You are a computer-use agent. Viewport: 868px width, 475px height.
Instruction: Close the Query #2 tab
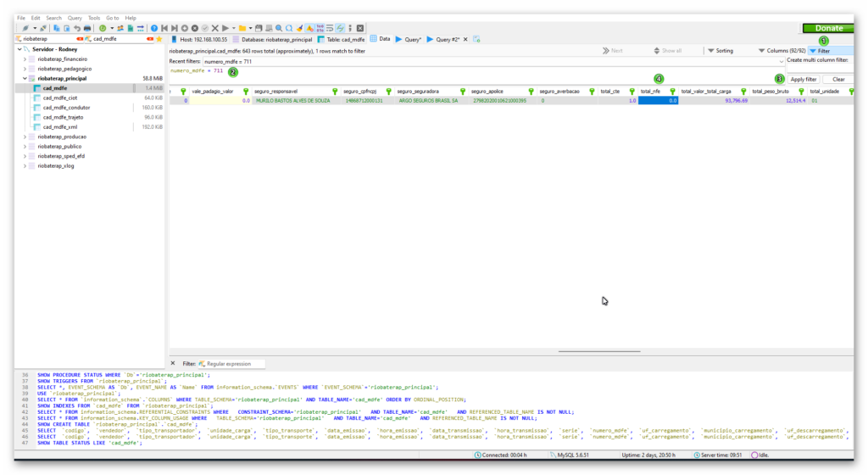point(465,39)
